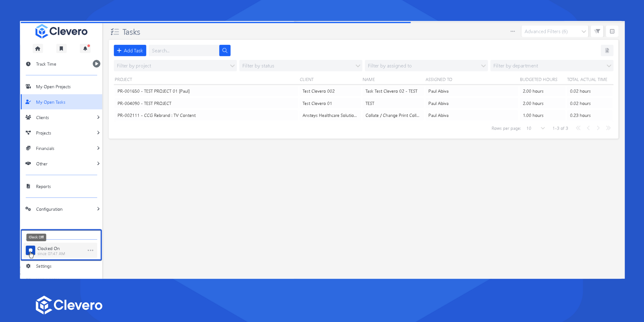Open the Filter by status dropdown
The width and height of the screenshot is (644, 322).
point(301,66)
